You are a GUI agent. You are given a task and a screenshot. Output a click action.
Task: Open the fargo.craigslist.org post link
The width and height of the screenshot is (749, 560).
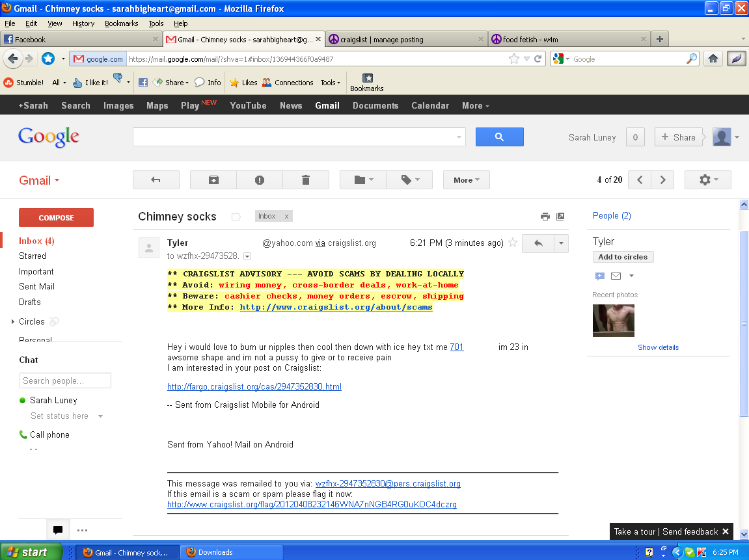pyautogui.click(x=254, y=387)
